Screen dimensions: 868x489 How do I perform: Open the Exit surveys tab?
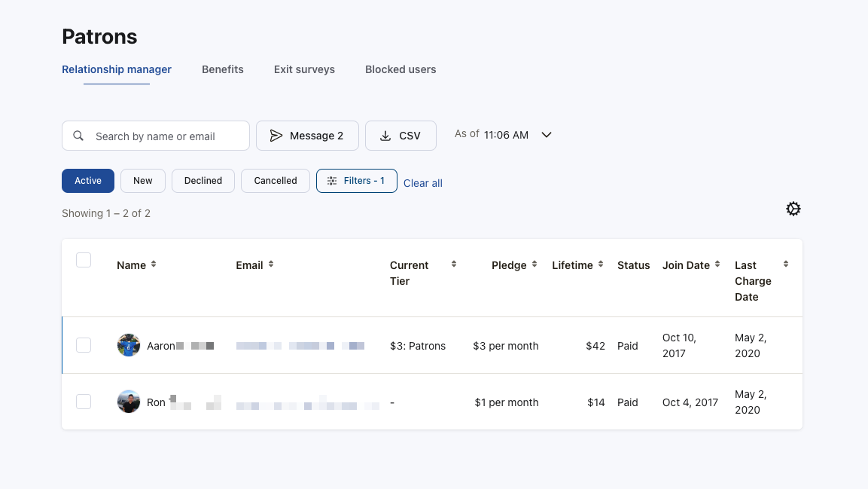(x=304, y=69)
